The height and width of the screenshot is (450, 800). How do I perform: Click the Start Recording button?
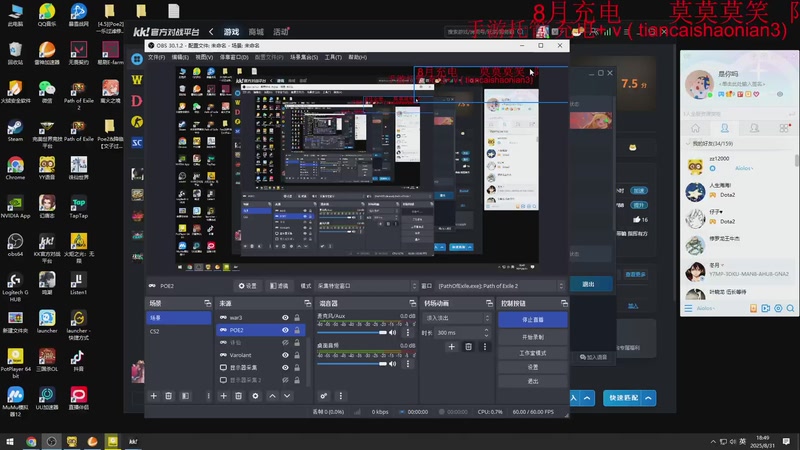[x=533, y=337]
